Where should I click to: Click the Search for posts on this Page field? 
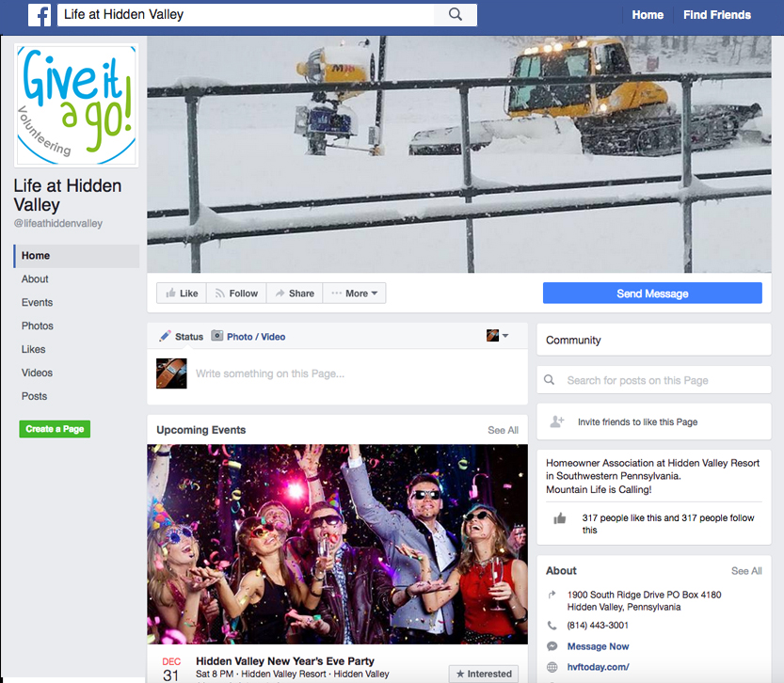[653, 380]
